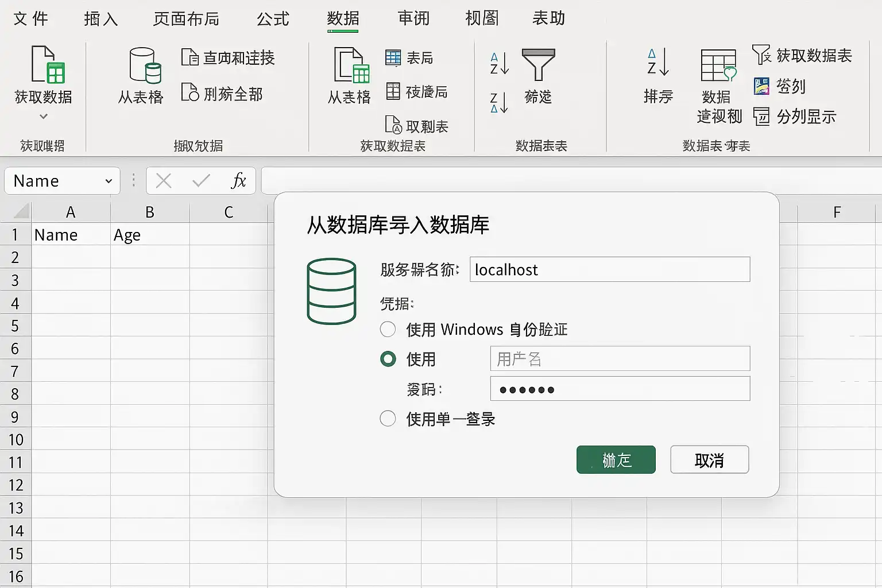Choose the 使用单一登录 radio option

pos(388,418)
